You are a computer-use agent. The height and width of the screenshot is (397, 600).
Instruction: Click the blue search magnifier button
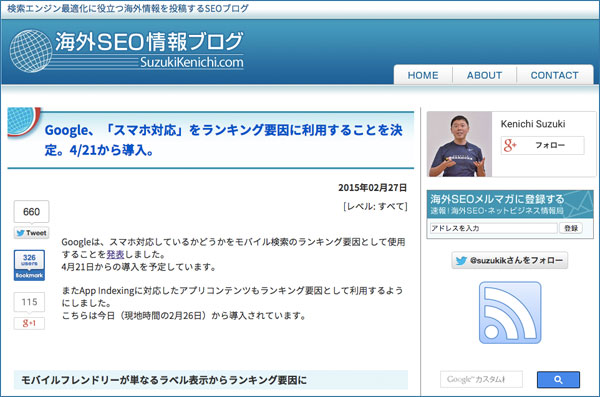pyautogui.click(x=558, y=379)
